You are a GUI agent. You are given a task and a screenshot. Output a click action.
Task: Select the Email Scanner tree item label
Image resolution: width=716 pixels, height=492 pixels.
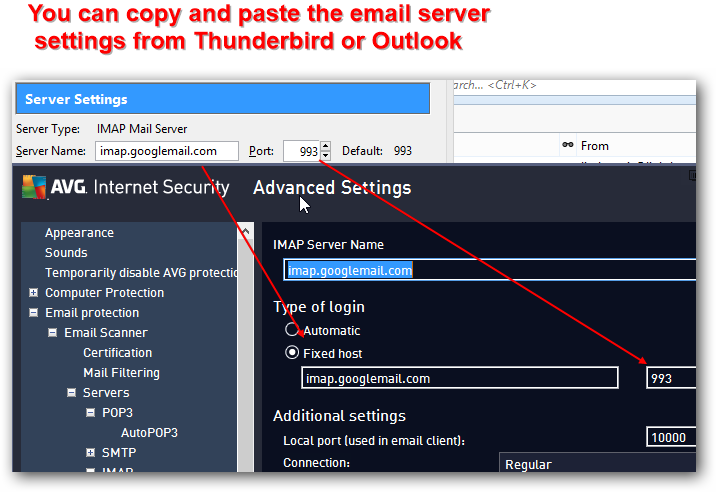pyautogui.click(x=106, y=333)
